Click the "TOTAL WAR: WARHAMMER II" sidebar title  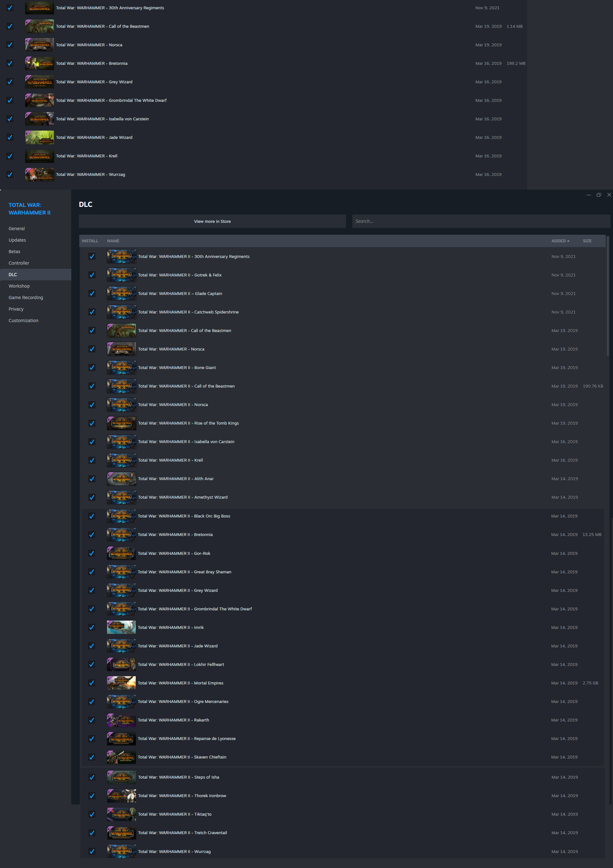(29, 209)
